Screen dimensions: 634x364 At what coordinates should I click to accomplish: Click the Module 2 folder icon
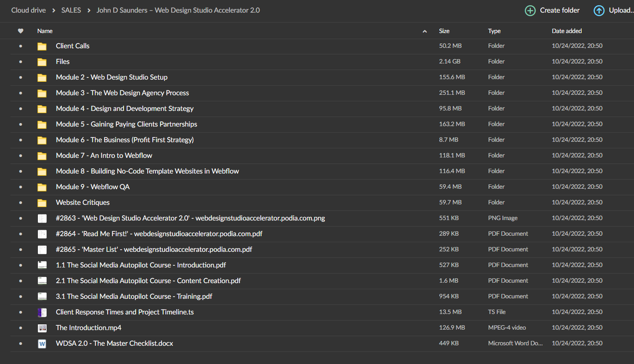point(42,77)
